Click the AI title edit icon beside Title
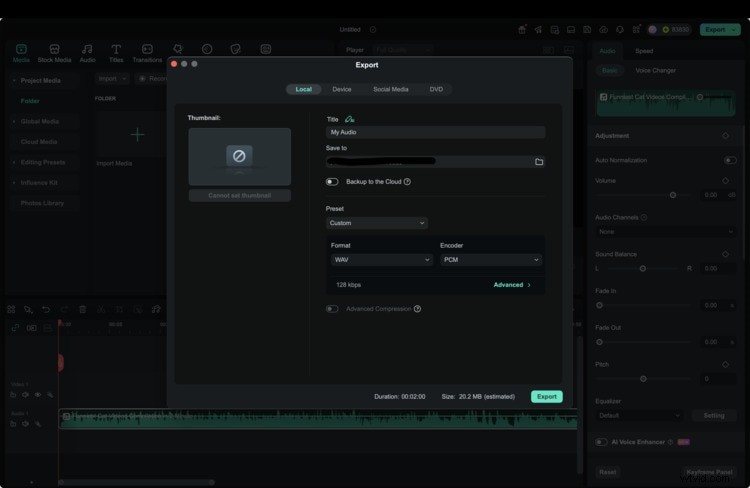This screenshot has height=488, width=750. pyautogui.click(x=350, y=119)
